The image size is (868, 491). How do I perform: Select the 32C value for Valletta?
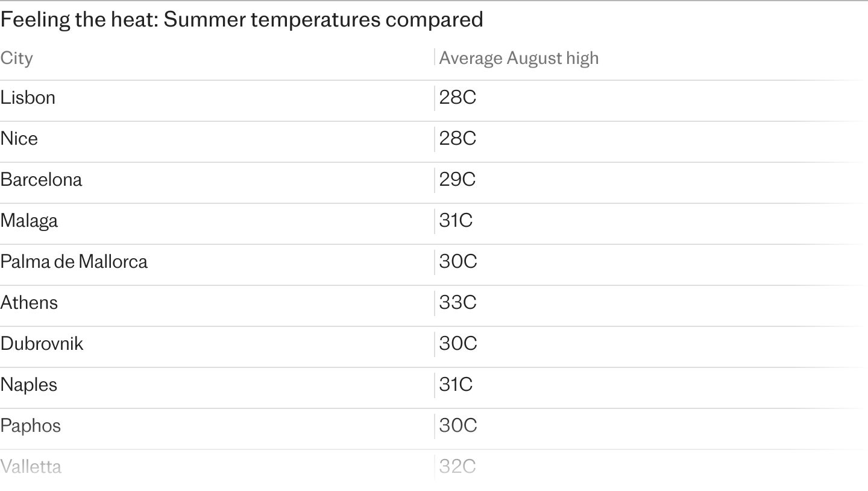[x=458, y=466]
